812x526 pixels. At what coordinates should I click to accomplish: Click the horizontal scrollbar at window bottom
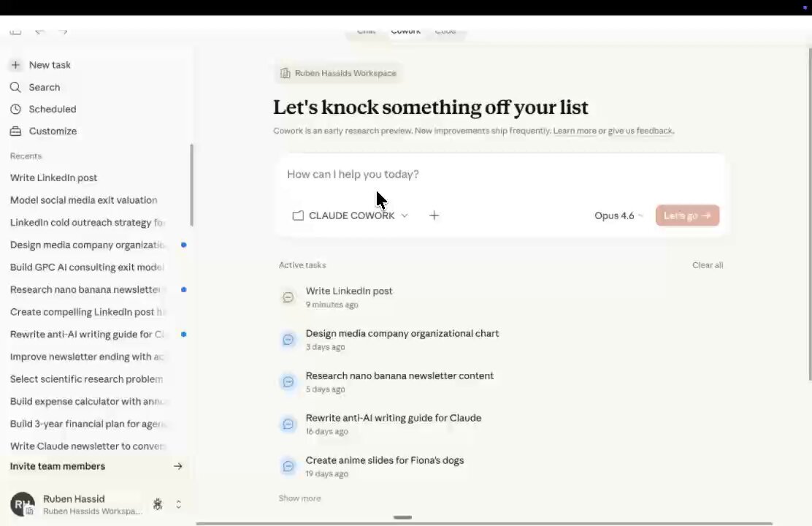tap(484, 523)
